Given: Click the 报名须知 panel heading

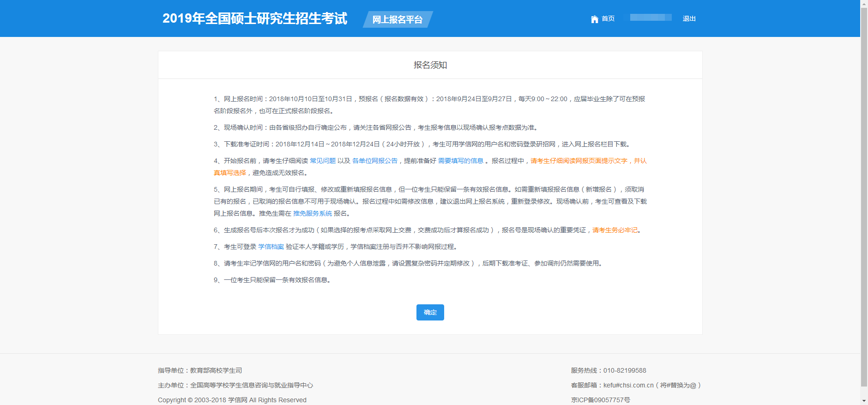Looking at the screenshot, I should coord(430,65).
